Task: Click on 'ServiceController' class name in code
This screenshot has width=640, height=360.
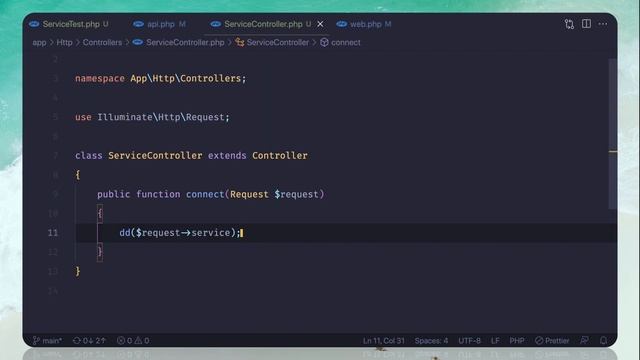Action: coord(155,156)
